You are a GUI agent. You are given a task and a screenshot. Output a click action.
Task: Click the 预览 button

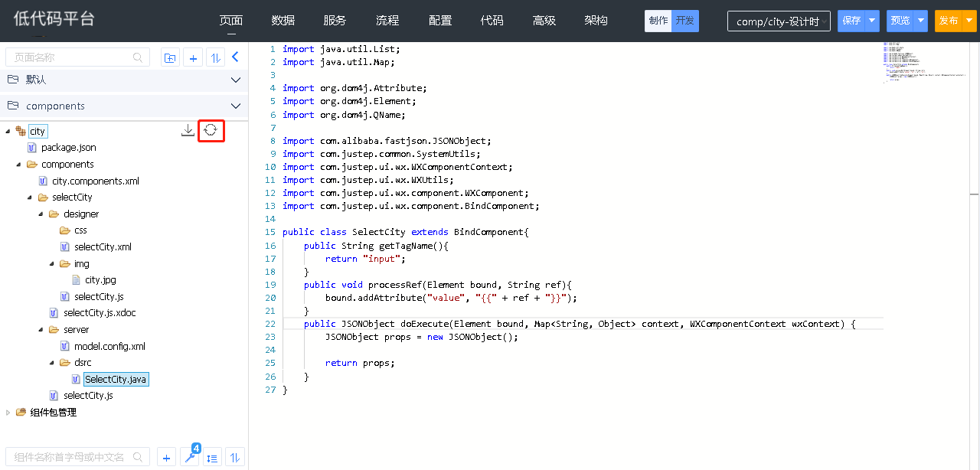(x=900, y=21)
